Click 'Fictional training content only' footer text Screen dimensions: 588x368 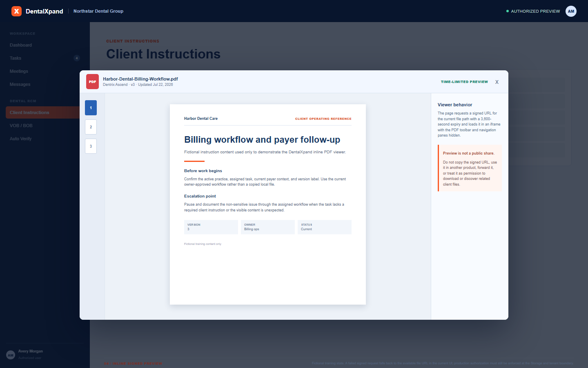click(203, 244)
